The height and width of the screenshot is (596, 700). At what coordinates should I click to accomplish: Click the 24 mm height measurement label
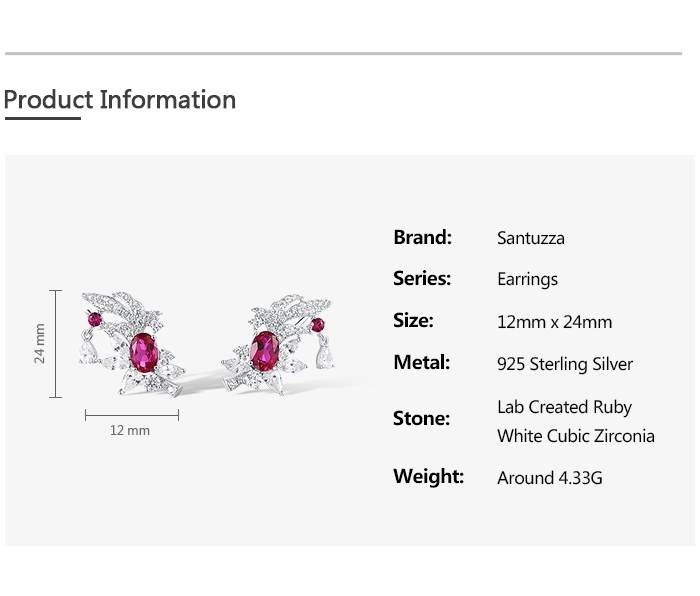39,343
